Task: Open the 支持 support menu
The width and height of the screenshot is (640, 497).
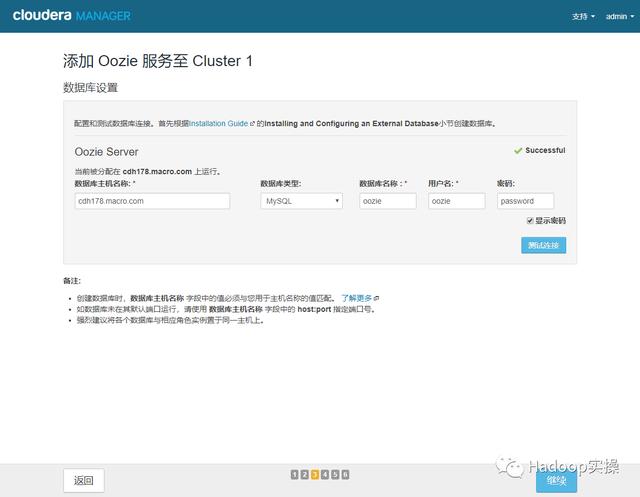Action: [x=583, y=16]
